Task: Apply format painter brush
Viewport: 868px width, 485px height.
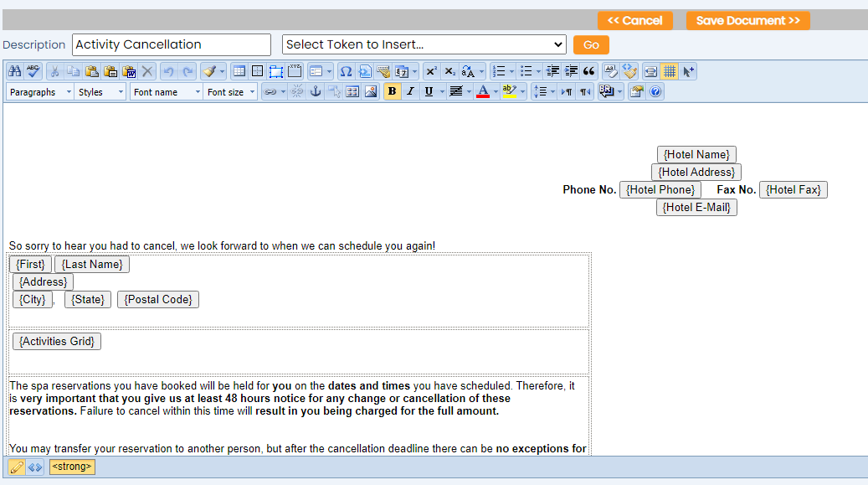Action: 208,71
